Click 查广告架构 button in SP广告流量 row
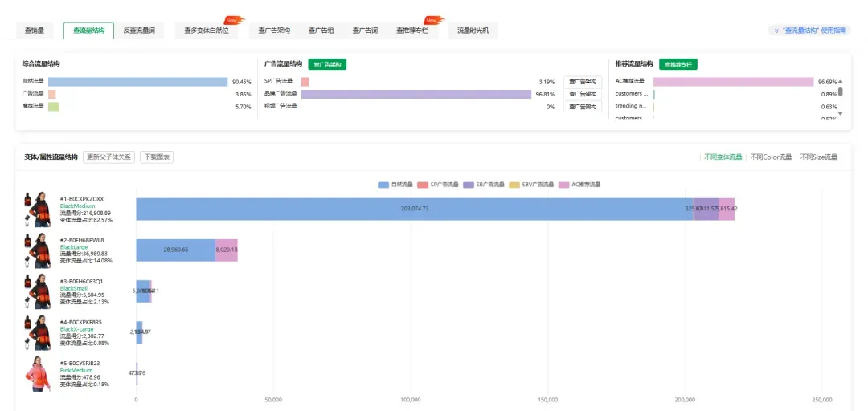 (583, 82)
